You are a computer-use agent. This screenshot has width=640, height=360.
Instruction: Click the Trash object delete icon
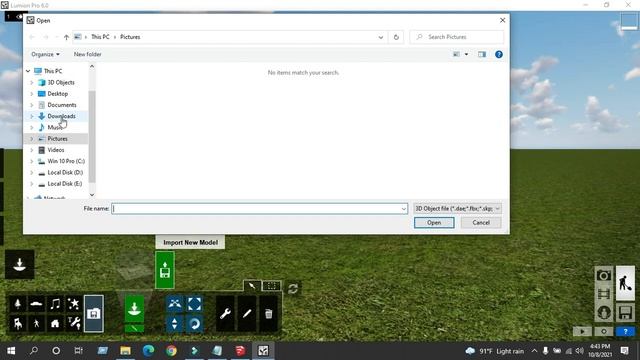(268, 313)
